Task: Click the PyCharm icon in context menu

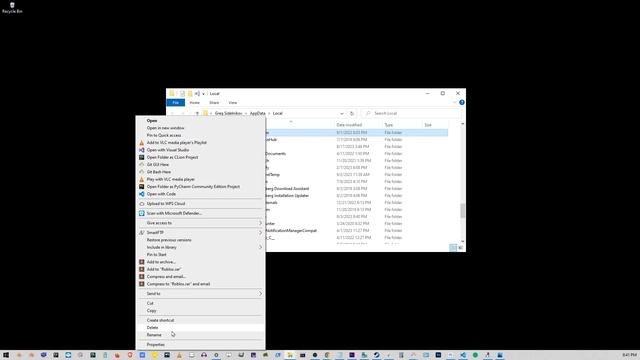Action: pos(142,187)
